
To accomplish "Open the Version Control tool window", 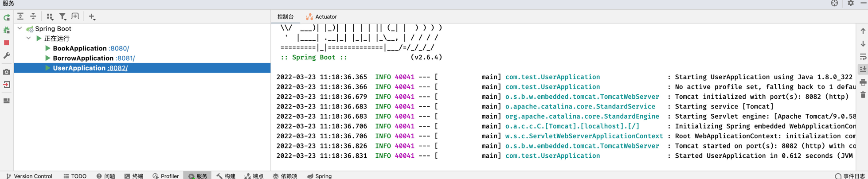I will click(29, 176).
